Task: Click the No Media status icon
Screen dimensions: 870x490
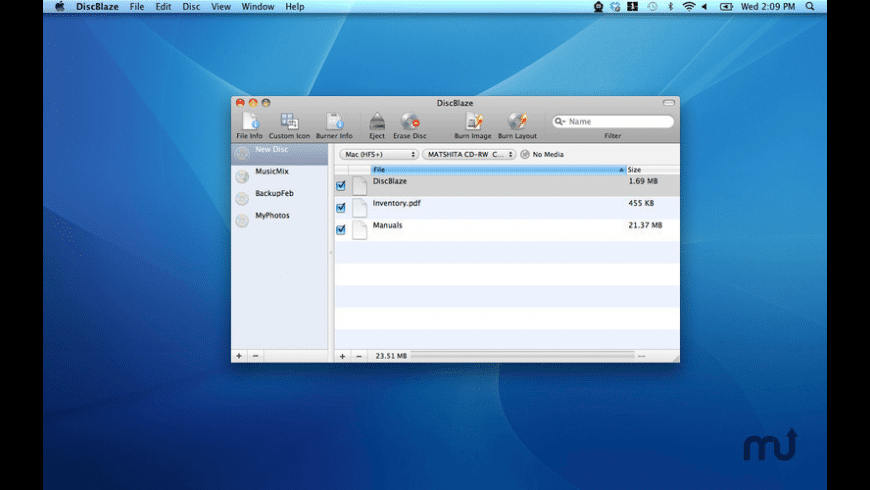Action: click(525, 154)
